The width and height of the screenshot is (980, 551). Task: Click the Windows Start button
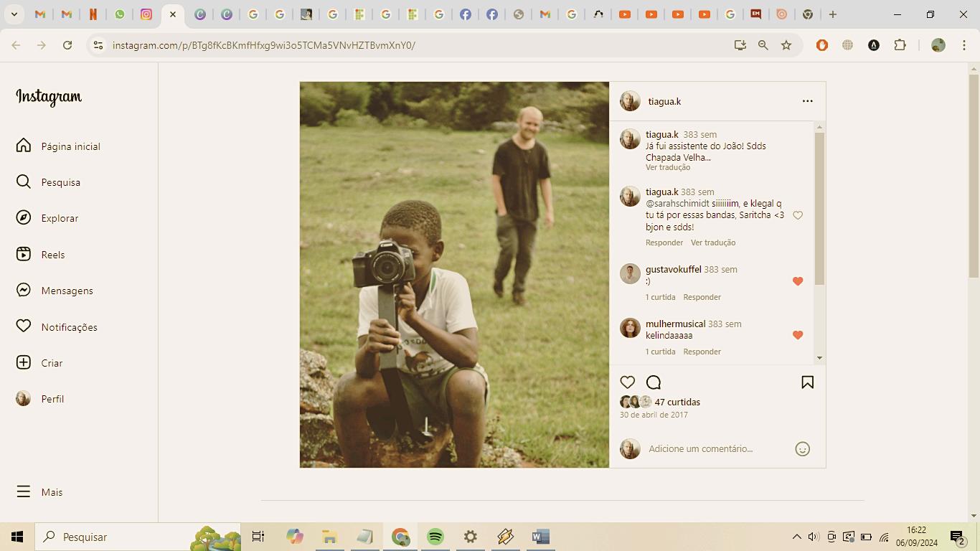[17, 537]
